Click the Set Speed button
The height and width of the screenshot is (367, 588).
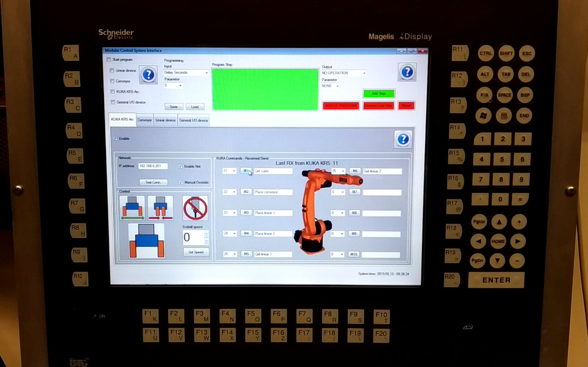196,252
